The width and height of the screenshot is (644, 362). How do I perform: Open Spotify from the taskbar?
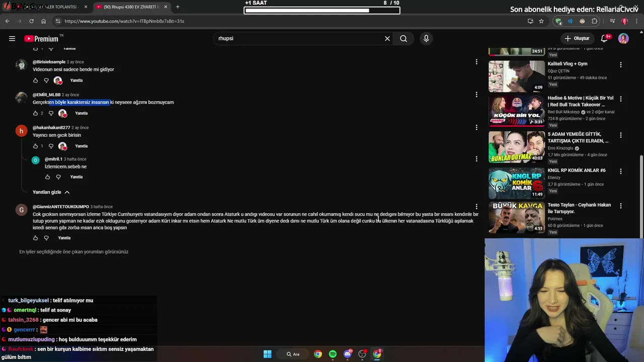point(333,354)
